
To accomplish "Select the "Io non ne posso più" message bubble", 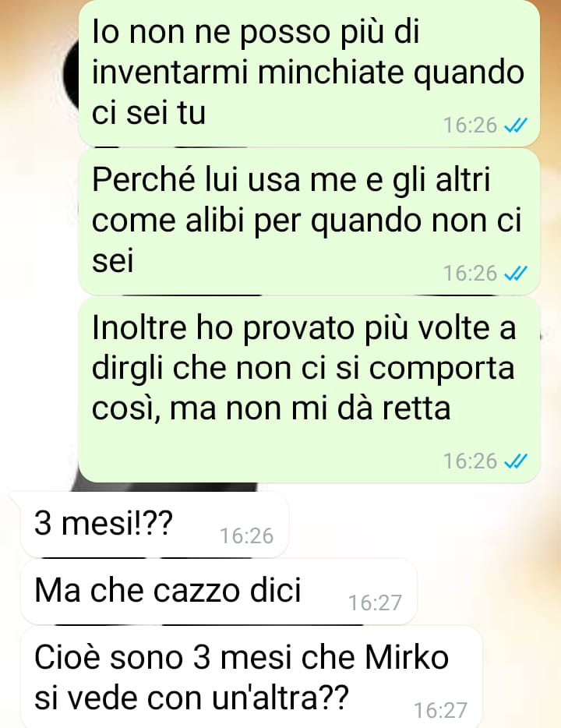I will pyautogui.click(x=309, y=73).
